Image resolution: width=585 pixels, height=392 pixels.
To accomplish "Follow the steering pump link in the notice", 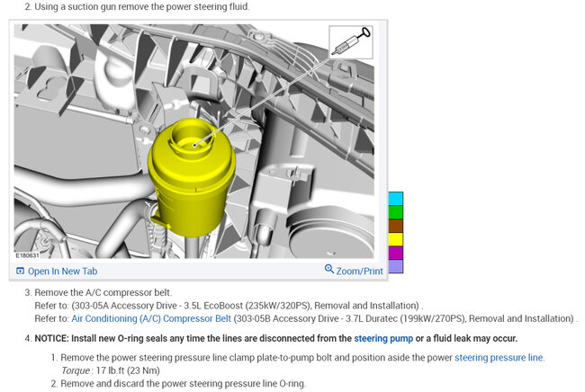I will click(383, 338).
